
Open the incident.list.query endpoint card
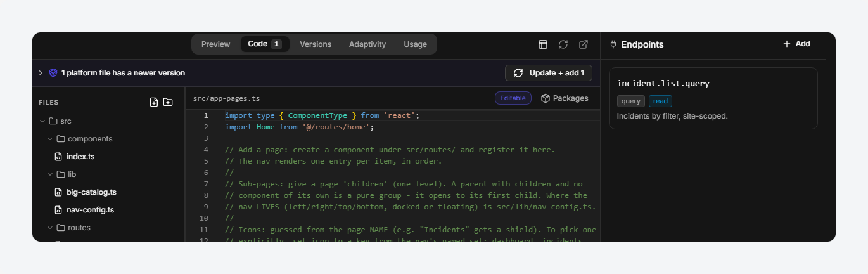[x=713, y=98]
